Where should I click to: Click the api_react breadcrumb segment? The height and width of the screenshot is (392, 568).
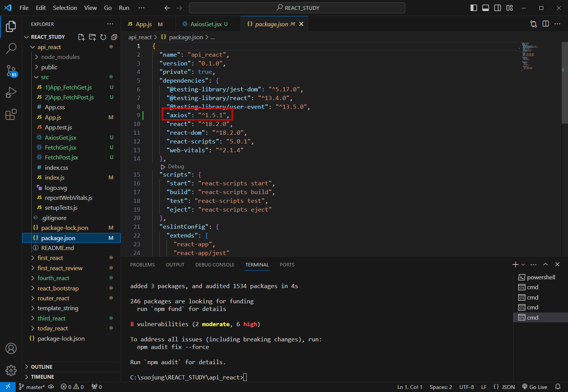[140, 37]
